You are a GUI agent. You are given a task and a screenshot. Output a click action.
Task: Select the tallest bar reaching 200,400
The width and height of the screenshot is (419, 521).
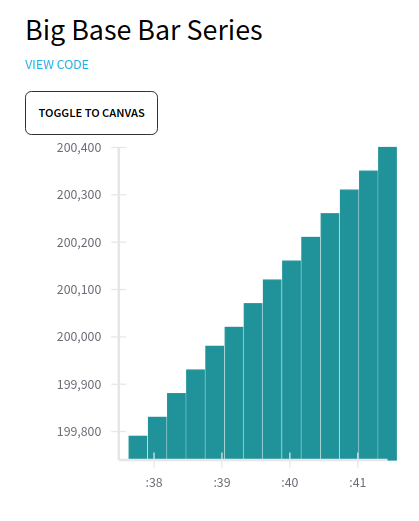tap(387, 303)
